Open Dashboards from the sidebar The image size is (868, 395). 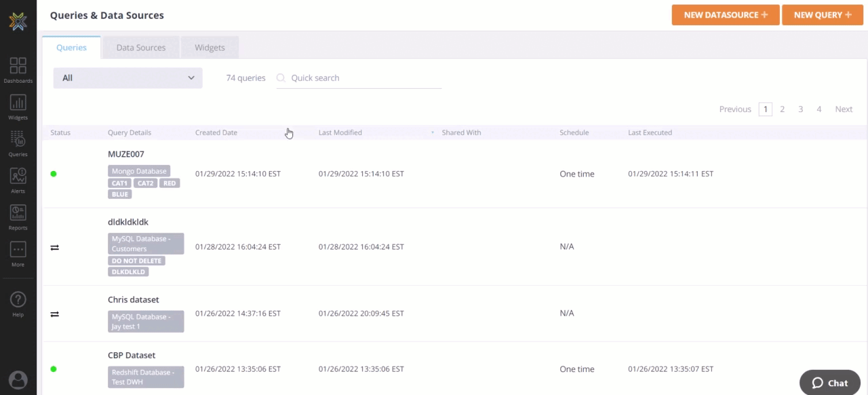coord(18,70)
